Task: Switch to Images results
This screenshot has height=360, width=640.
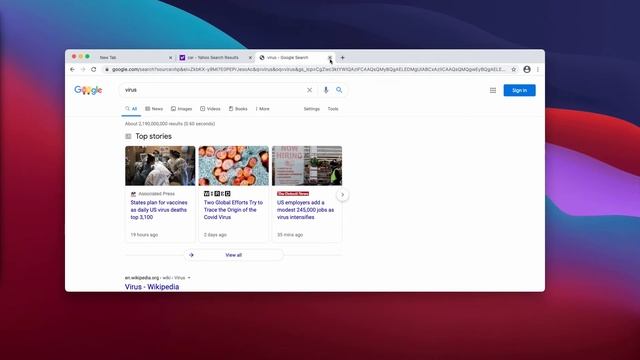Action: point(181,109)
